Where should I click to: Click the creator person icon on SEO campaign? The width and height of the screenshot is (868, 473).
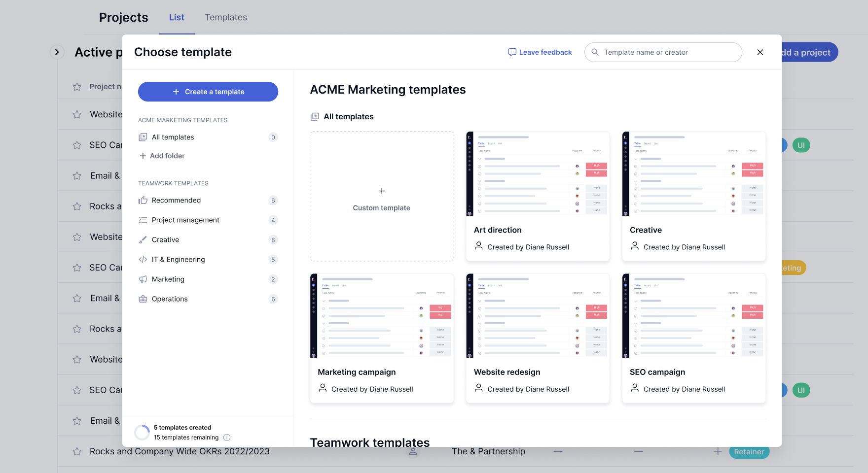click(635, 388)
